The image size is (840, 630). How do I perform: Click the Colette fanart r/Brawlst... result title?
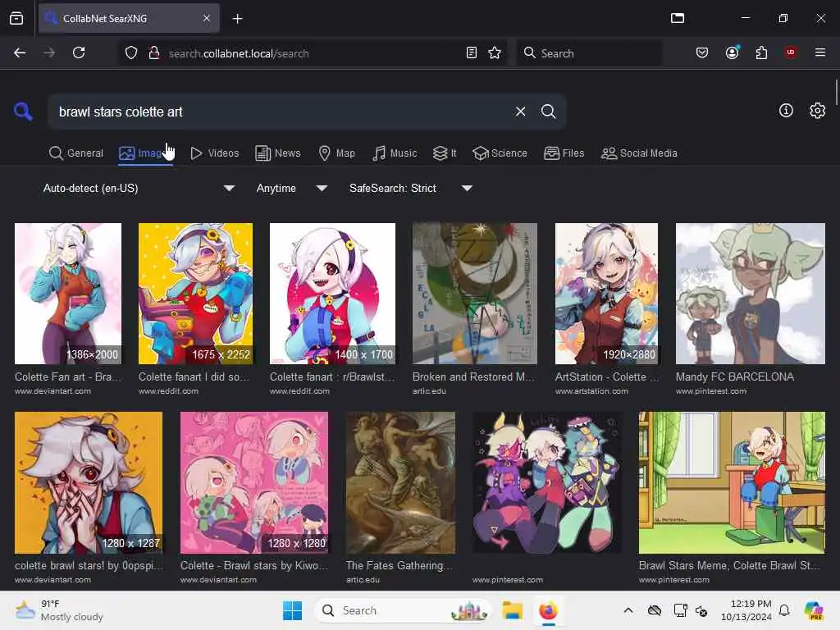[331, 377]
